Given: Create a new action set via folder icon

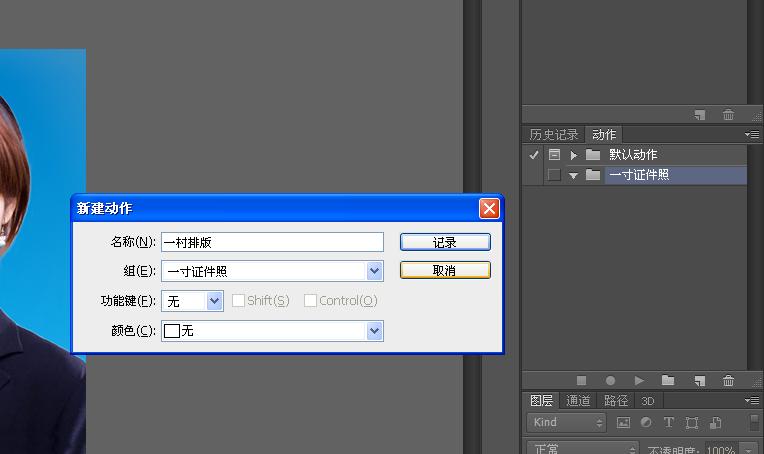Looking at the screenshot, I should (x=668, y=380).
